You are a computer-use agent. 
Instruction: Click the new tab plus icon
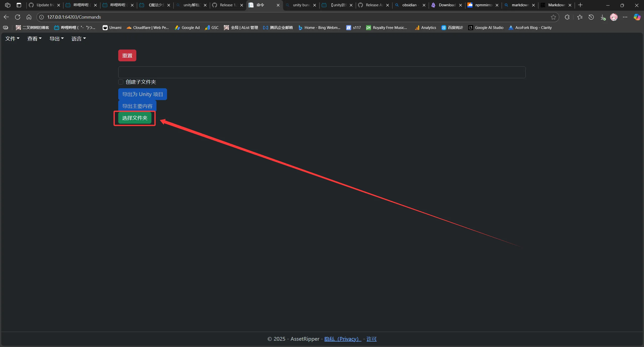coord(580,5)
